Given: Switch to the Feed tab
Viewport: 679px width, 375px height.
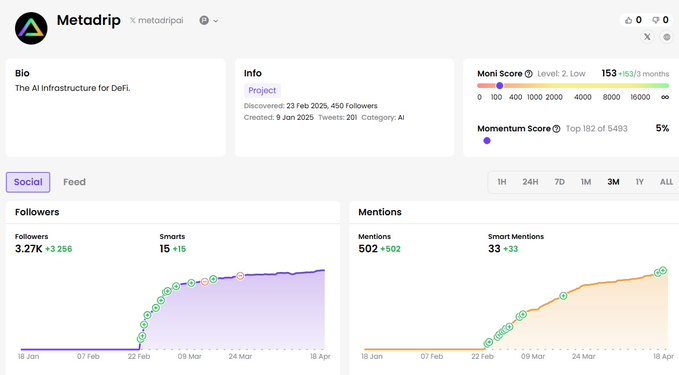Looking at the screenshot, I should click(74, 182).
